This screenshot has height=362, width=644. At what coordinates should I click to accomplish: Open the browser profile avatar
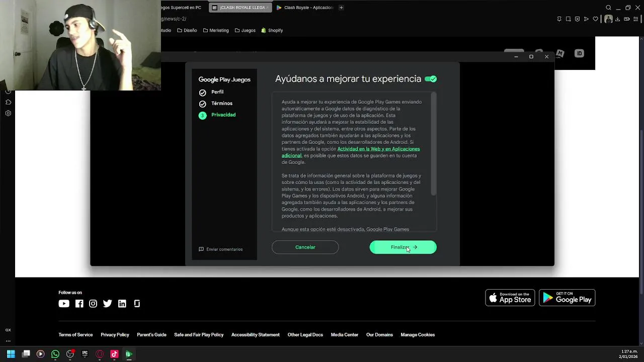tap(608, 19)
